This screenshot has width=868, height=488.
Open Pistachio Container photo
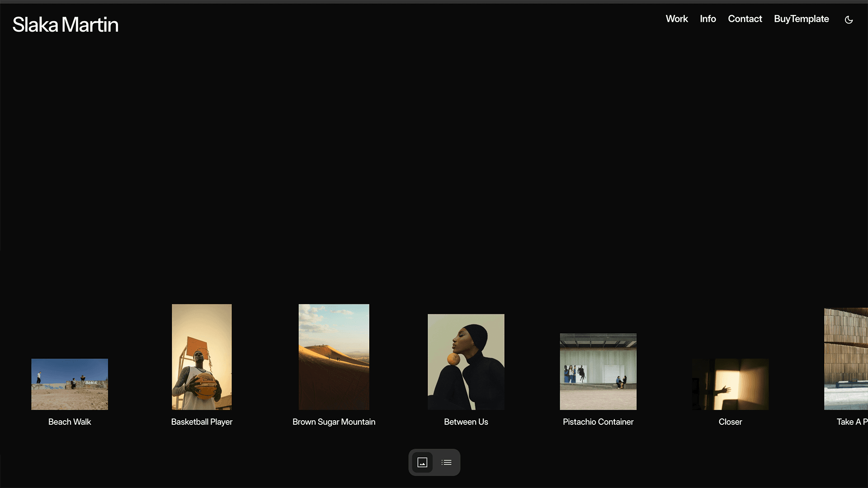pyautogui.click(x=598, y=371)
